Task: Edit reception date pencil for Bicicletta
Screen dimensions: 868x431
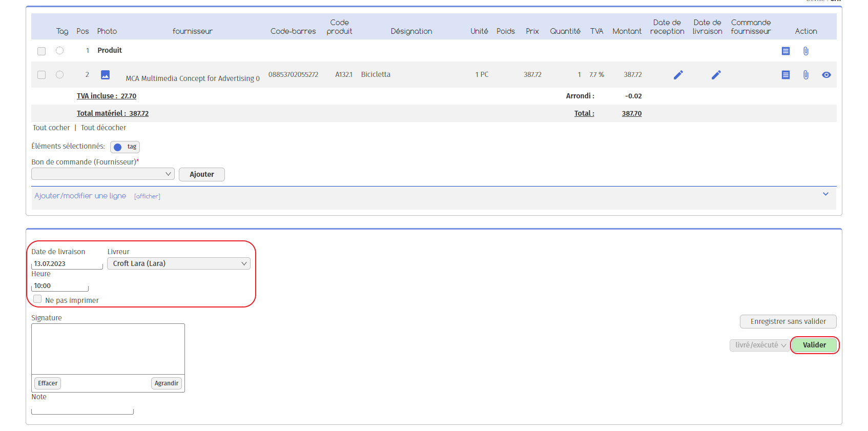Action: pos(678,75)
